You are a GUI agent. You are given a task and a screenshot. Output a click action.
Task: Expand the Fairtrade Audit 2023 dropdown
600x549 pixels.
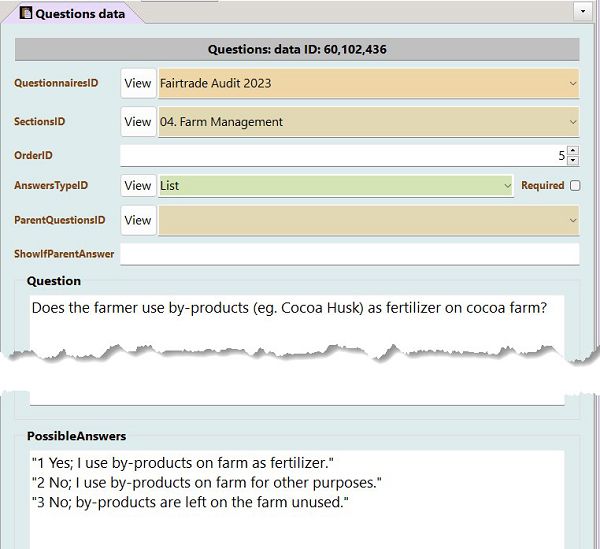[x=572, y=83]
